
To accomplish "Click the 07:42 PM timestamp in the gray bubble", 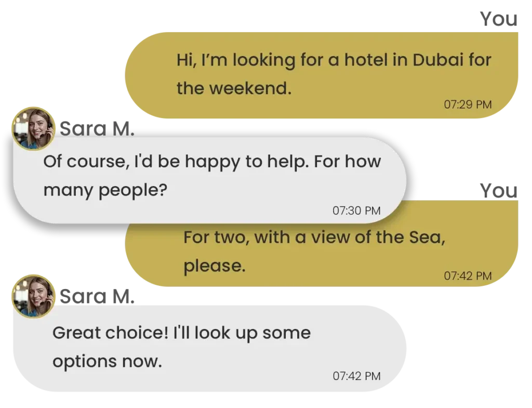I will point(356,375).
